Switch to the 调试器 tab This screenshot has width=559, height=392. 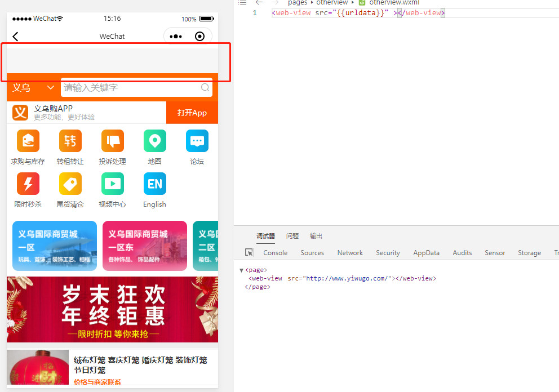point(265,236)
